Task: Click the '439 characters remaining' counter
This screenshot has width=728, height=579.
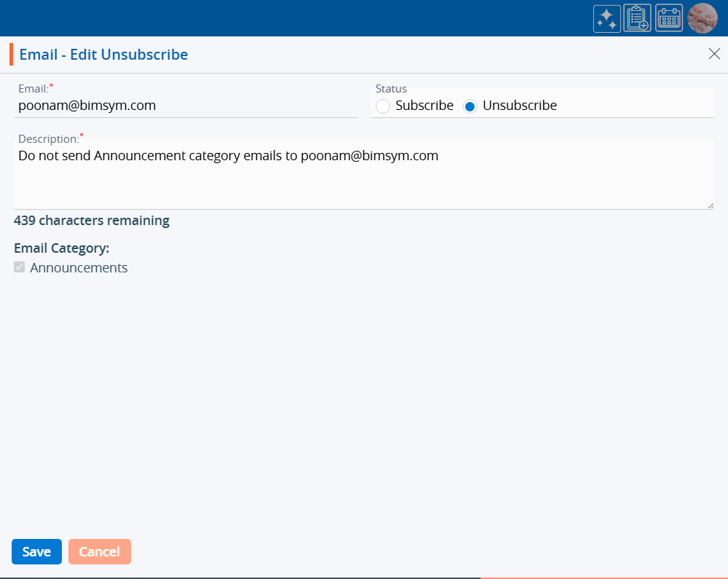Action: 92,221
